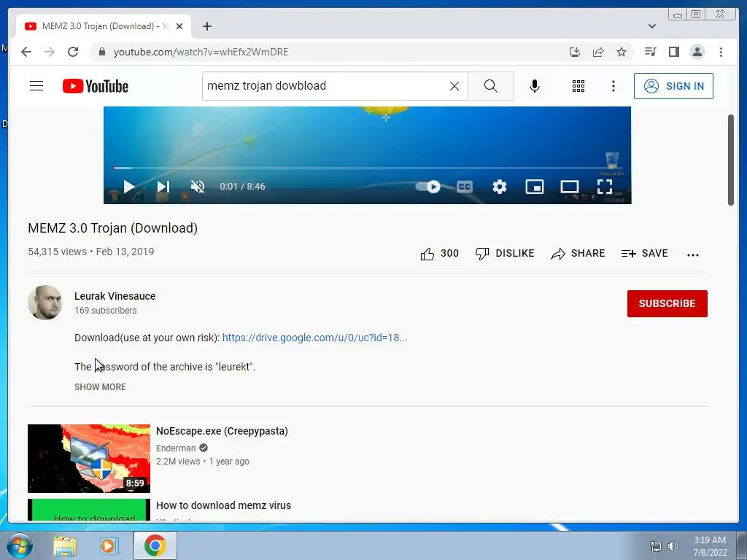The height and width of the screenshot is (560, 747).
Task: Bookmark this tab with the star
Action: click(x=622, y=52)
